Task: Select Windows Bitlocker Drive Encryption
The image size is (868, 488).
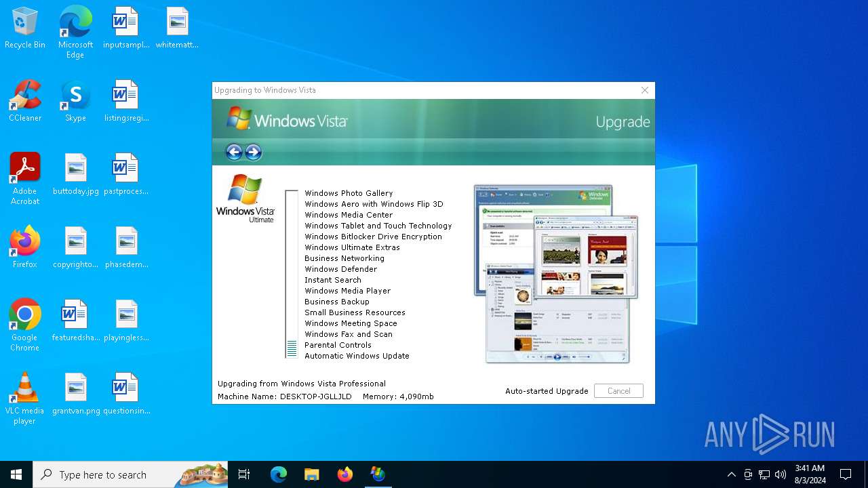Action: [373, 237]
